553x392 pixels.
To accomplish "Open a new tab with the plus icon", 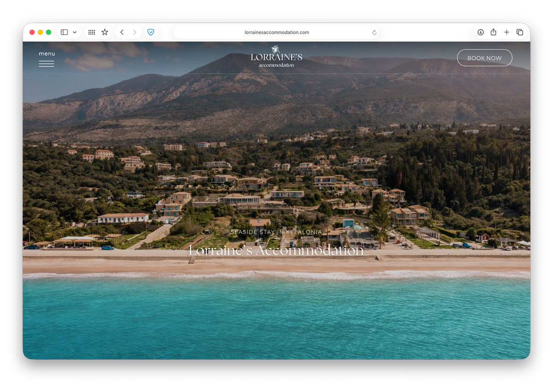I will click(x=506, y=32).
